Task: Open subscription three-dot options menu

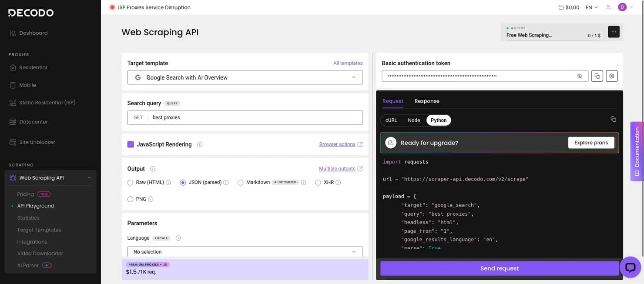Action: point(614,32)
